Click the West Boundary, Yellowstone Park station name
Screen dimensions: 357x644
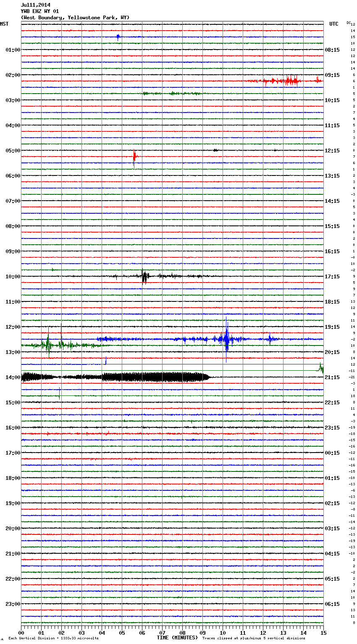pyautogui.click(x=75, y=18)
